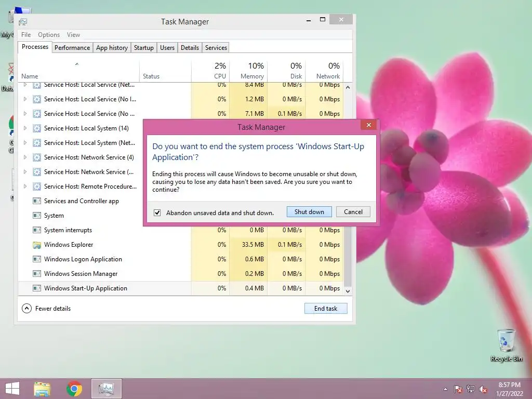
Task: Switch to the Users tab
Action: pyautogui.click(x=167, y=47)
